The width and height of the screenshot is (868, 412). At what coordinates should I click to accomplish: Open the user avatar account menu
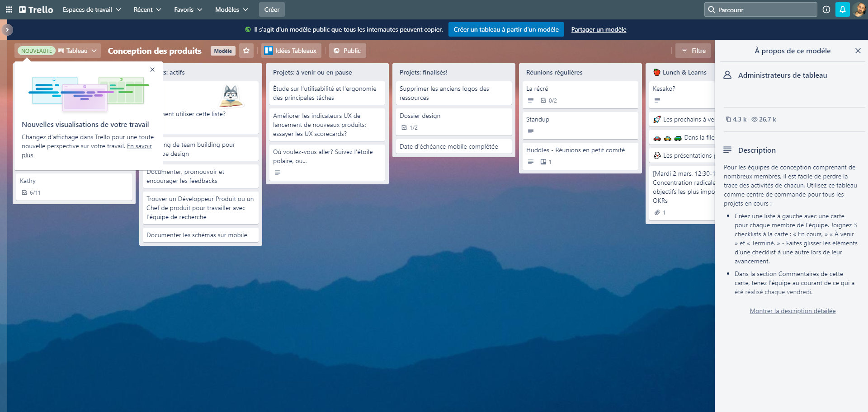pos(859,9)
